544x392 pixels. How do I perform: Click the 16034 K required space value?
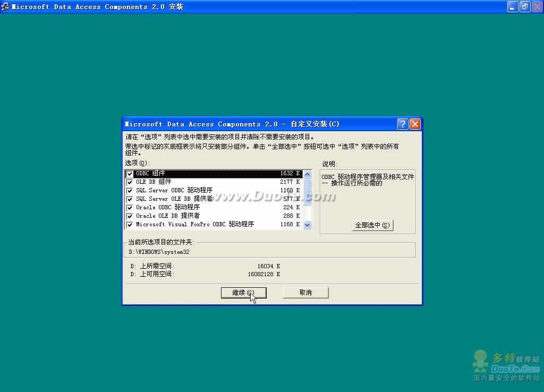[x=268, y=266]
